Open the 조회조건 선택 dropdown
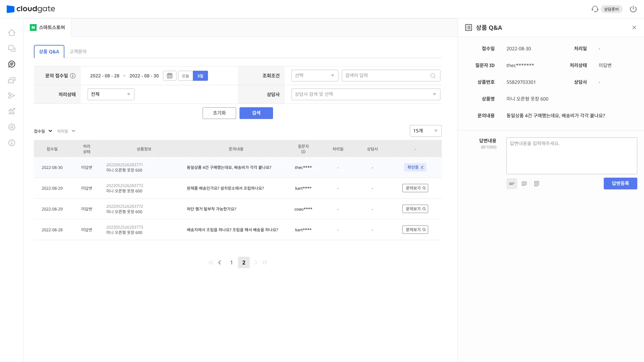 (315, 75)
